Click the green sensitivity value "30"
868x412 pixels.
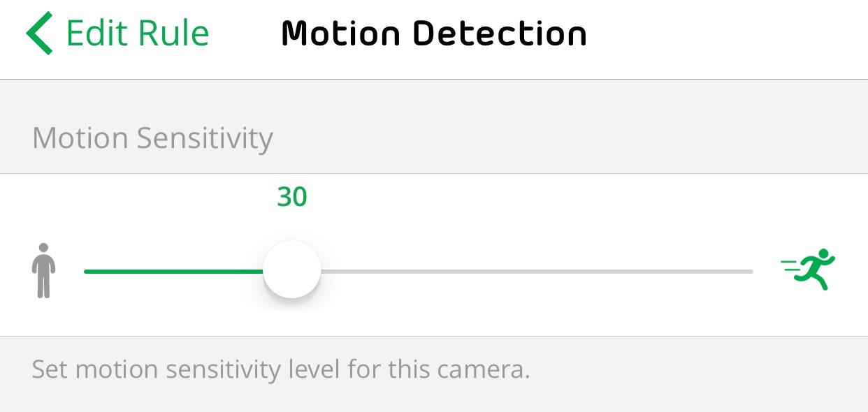[x=292, y=198]
